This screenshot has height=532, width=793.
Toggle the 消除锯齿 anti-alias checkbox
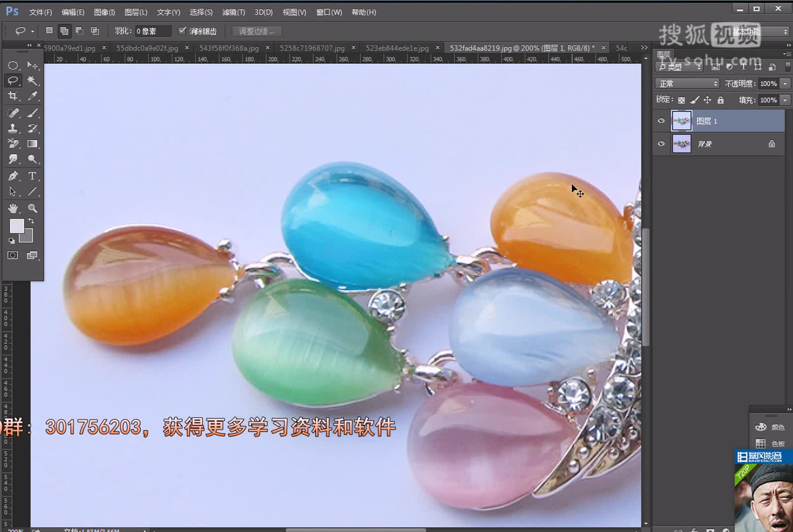(182, 31)
